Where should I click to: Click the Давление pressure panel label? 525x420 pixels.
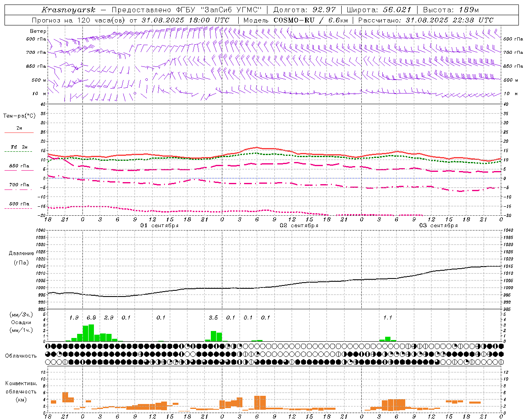21,253
